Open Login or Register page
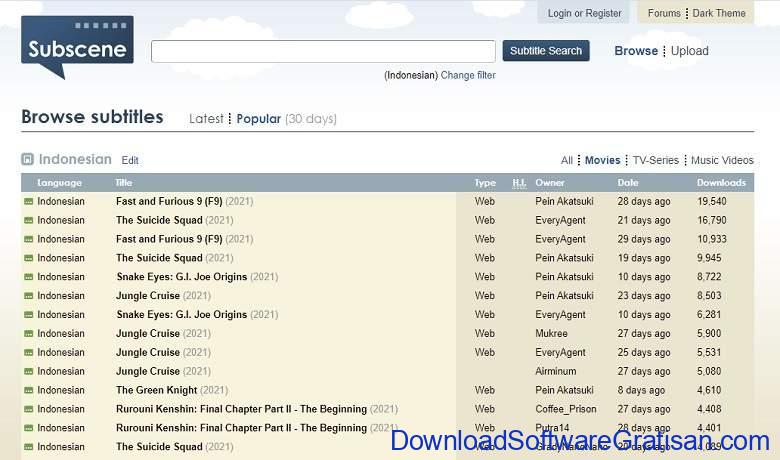780x460 pixels. click(x=585, y=13)
